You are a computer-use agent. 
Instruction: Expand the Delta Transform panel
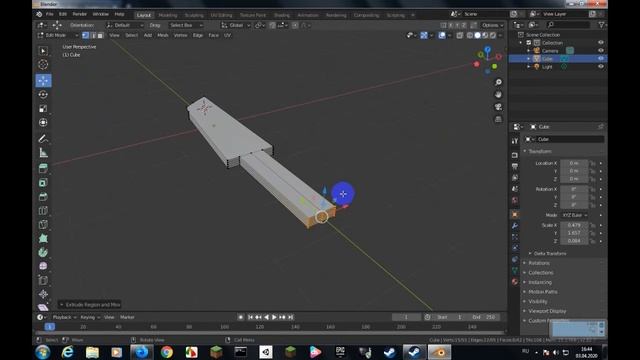point(549,253)
